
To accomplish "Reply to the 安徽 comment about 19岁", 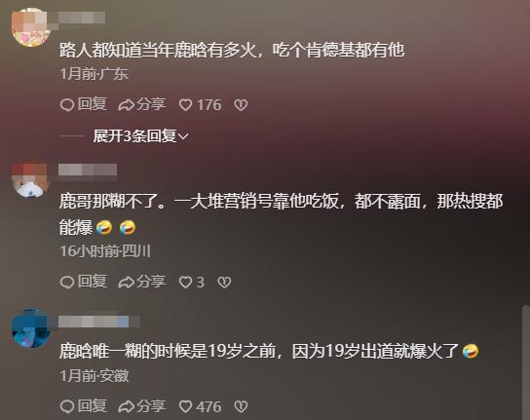I will (84, 405).
